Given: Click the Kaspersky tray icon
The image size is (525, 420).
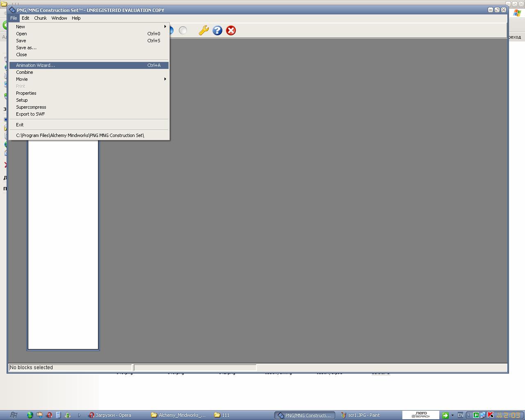Looking at the screenshot, I should (490, 415).
